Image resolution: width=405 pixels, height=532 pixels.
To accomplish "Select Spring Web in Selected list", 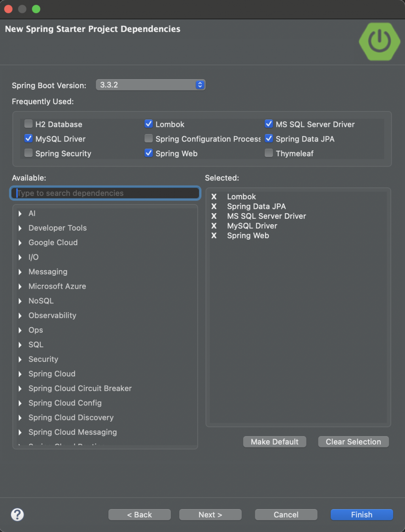I will [x=248, y=236].
